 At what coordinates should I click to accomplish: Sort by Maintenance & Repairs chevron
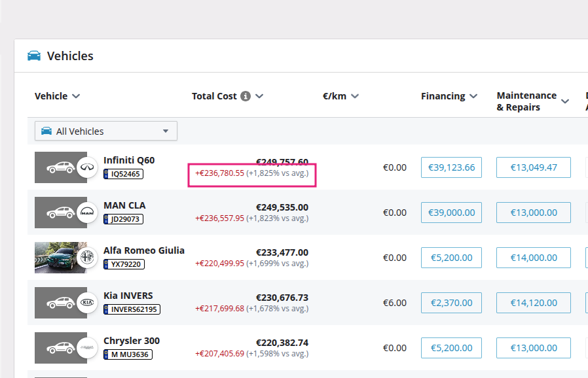(565, 101)
